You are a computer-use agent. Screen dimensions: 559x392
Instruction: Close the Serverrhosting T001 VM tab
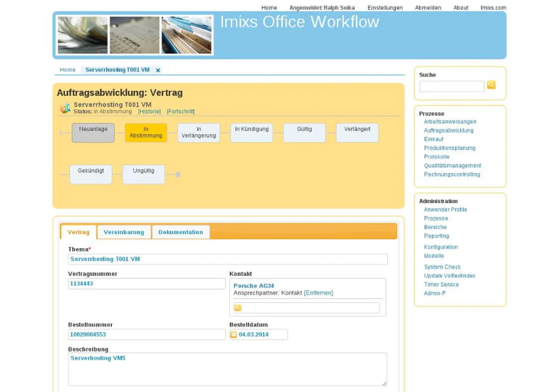point(158,70)
